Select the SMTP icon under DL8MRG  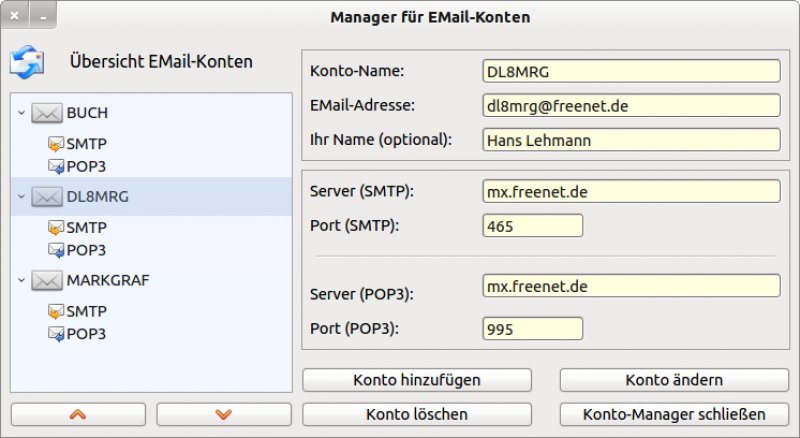pos(56,228)
